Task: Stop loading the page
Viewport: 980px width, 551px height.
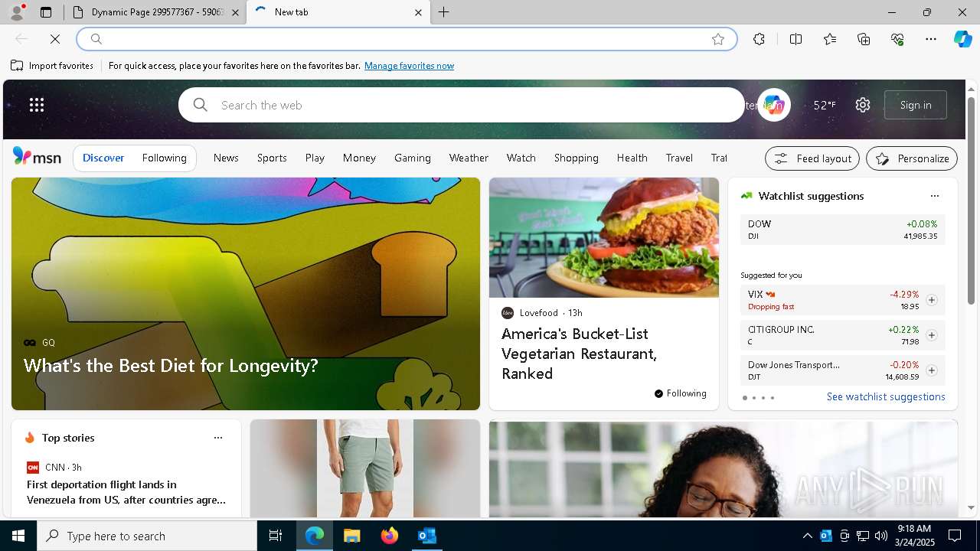Action: [x=55, y=39]
